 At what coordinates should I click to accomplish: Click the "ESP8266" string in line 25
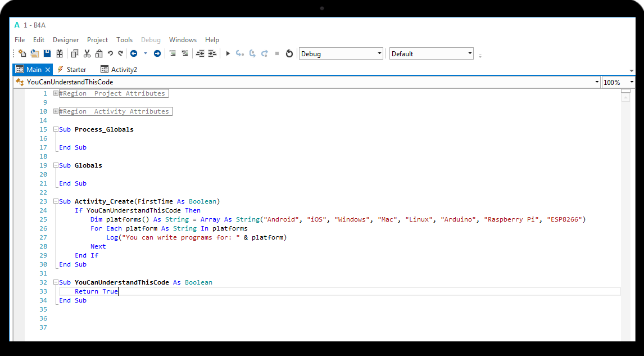tap(564, 219)
